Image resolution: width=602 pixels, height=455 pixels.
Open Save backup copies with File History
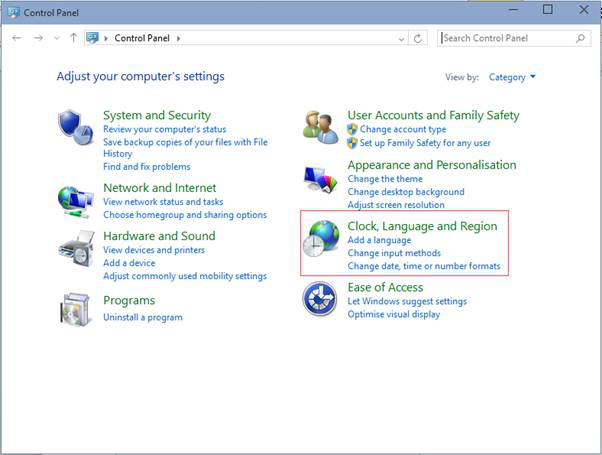tap(185, 148)
